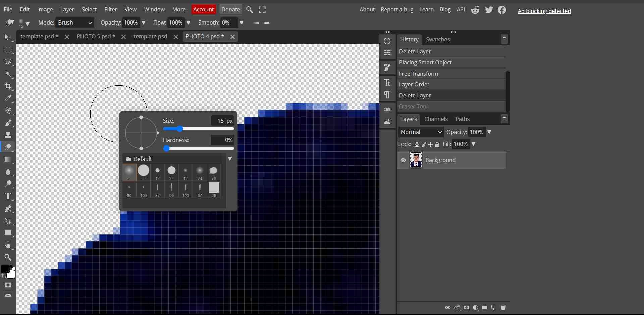Hide the Background layer with eye icon
Screen dimensions: 644x315
(x=403, y=160)
